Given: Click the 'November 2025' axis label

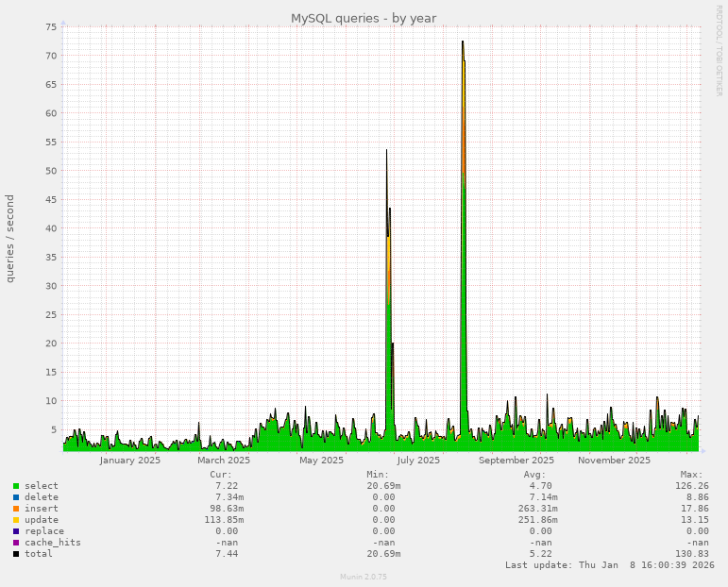Looking at the screenshot, I should [x=614, y=461].
